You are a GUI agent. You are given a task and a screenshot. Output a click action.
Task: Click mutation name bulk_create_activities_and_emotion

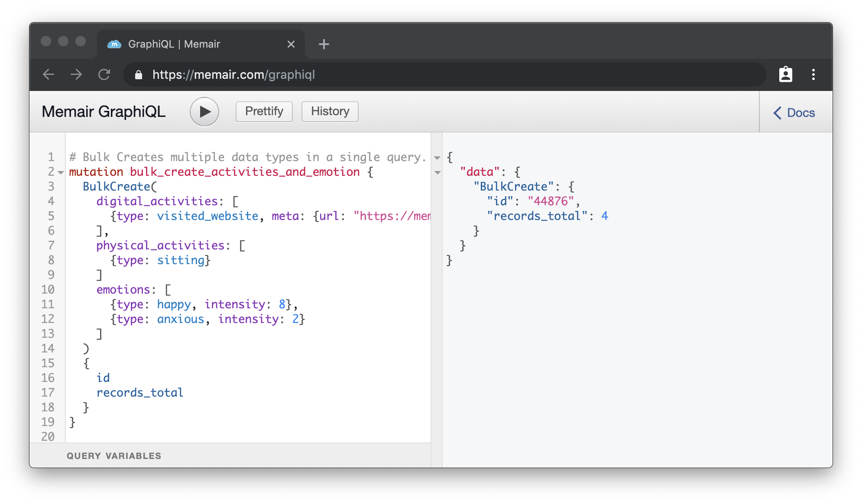click(x=245, y=172)
